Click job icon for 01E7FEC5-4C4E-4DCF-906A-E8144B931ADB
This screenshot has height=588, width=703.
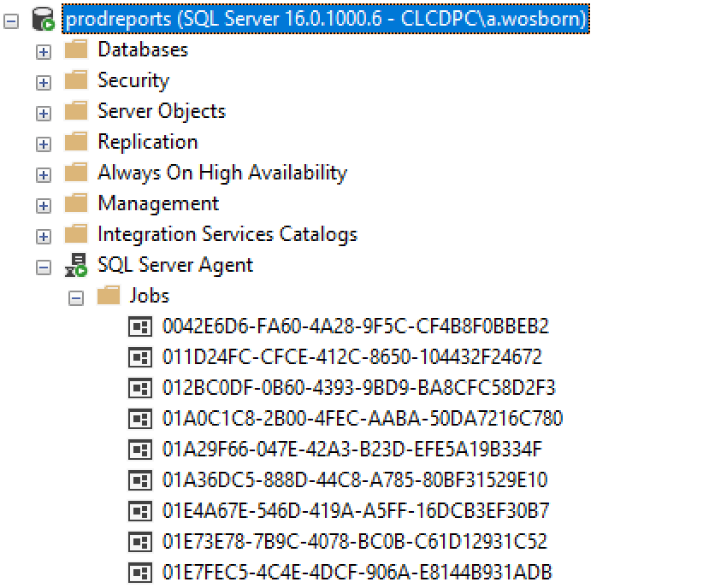click(139, 573)
